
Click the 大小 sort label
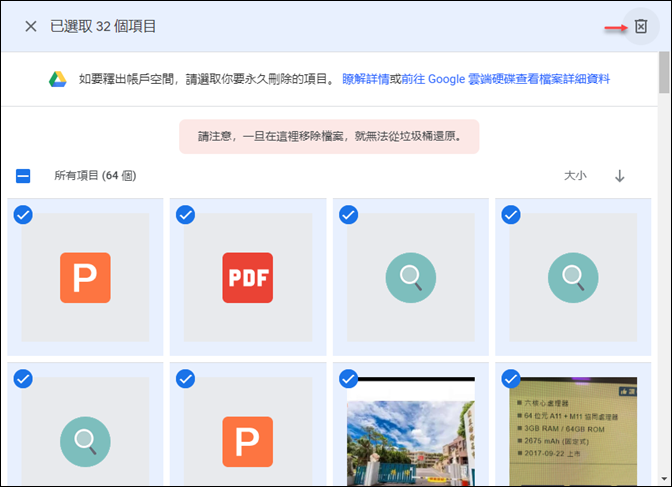click(x=575, y=176)
